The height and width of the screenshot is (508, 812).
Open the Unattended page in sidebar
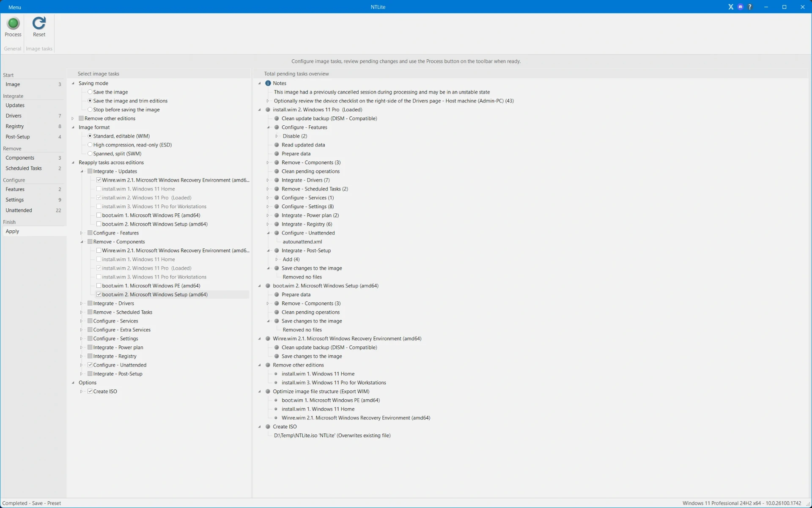point(33,210)
